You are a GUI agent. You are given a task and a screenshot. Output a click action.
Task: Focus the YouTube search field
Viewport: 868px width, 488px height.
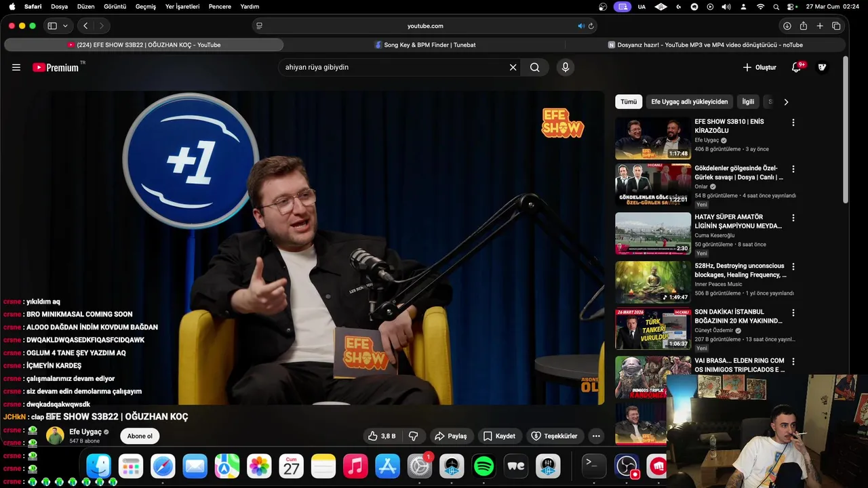coord(395,67)
